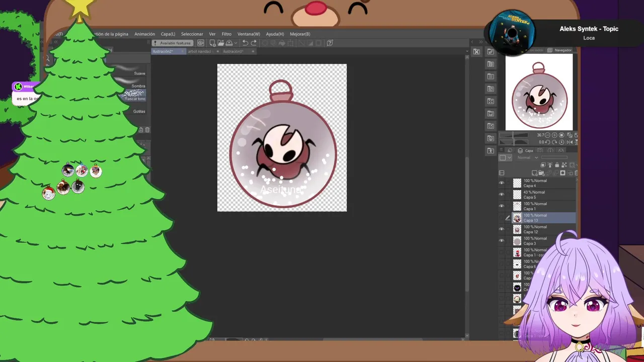This screenshot has width=644, height=362.
Task: Click the New document icon
Action: coord(212,43)
